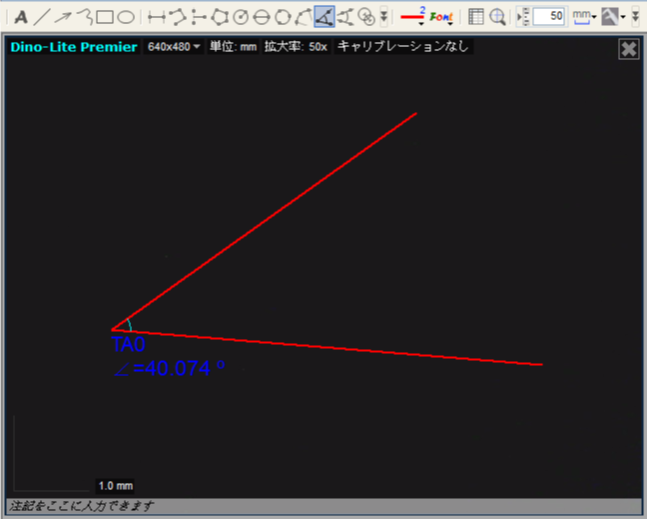Click the 1.0 mm scale bar label

click(116, 486)
